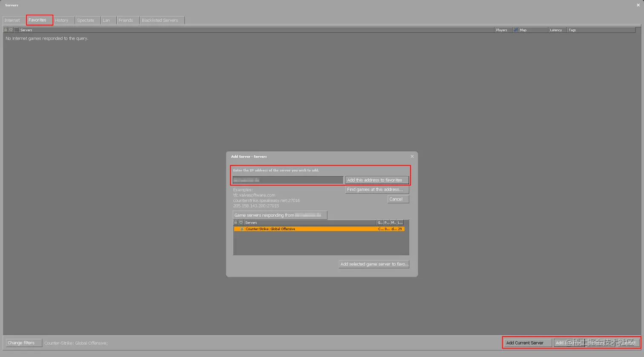Go to Blacklisted Servers tab
Image resolution: width=644 pixels, height=357 pixels.
(162, 20)
